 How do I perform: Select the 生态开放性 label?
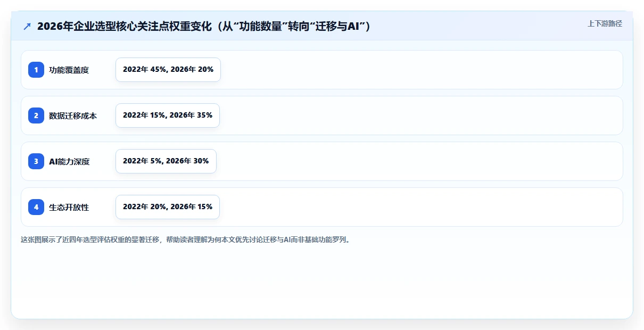(x=69, y=207)
